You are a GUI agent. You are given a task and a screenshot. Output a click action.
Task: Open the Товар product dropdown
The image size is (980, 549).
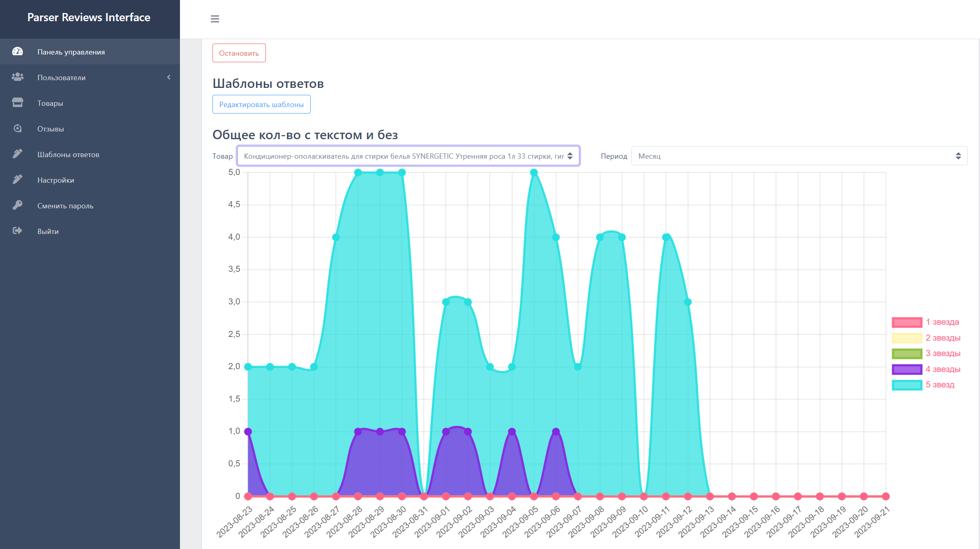pyautogui.click(x=408, y=156)
